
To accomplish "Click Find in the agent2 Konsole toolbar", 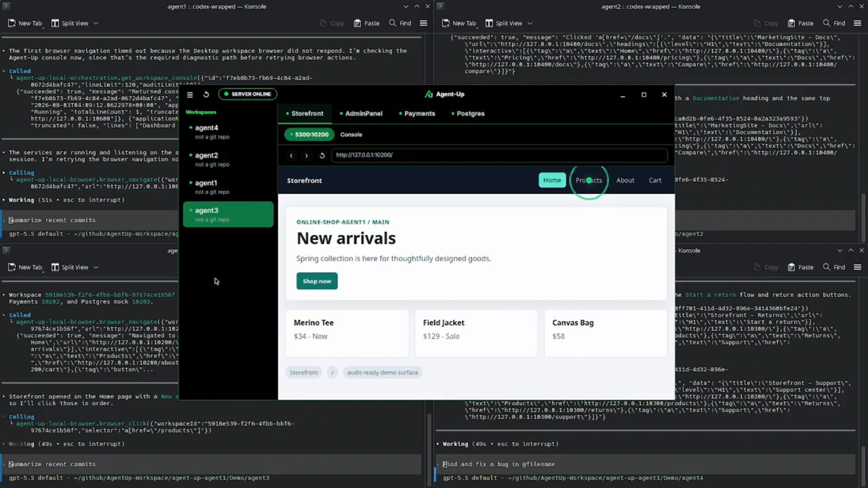I will 834,23.
